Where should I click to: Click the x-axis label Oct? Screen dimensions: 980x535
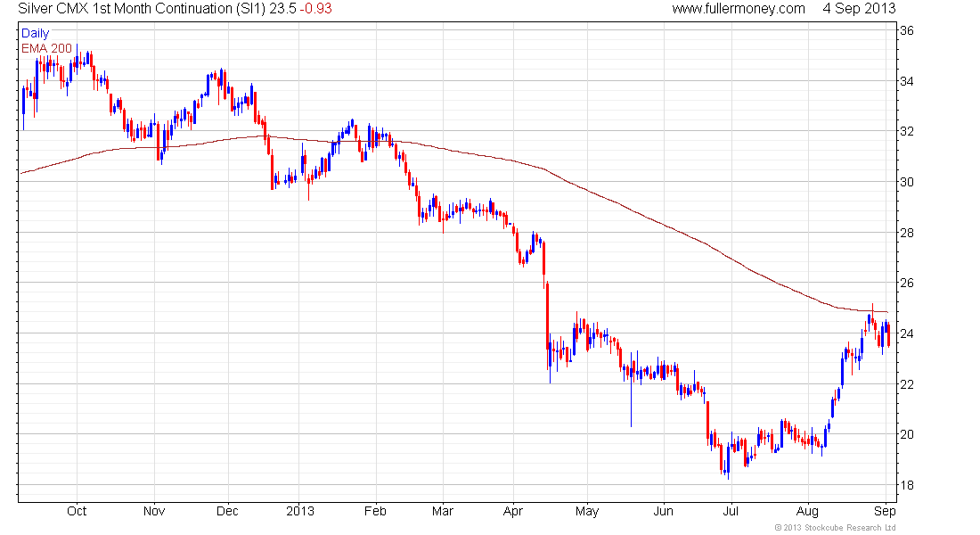pos(77,511)
